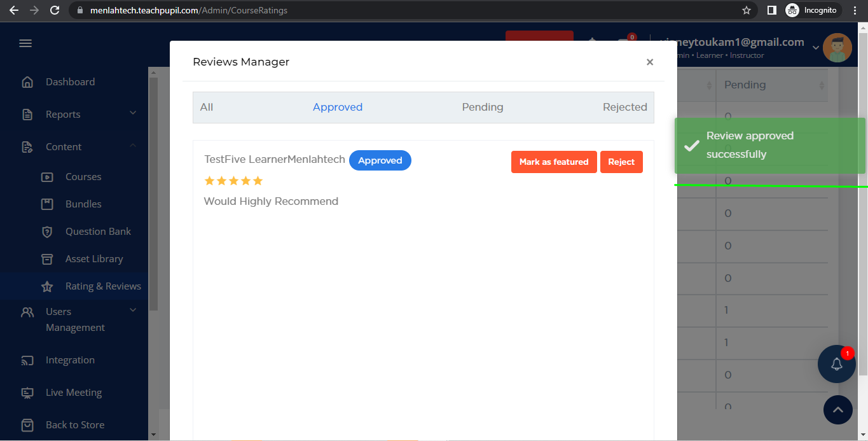Click the Dashboard home icon
Image resolution: width=868 pixels, height=441 pixels.
(27, 82)
